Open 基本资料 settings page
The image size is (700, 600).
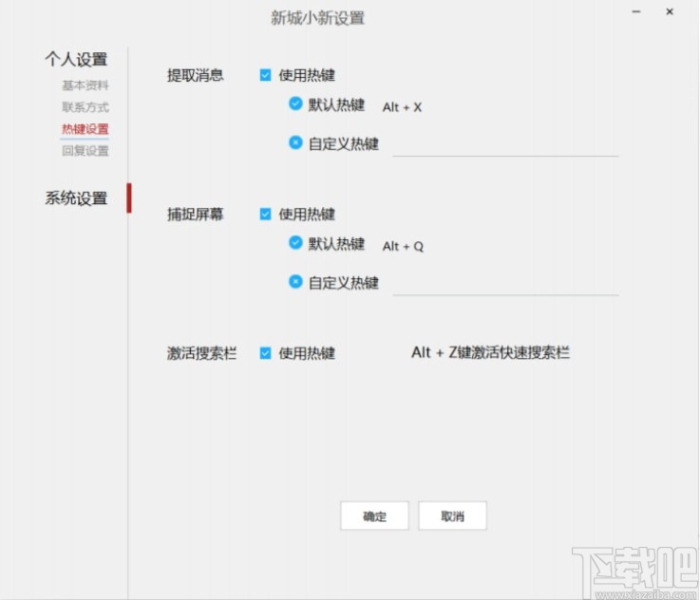coord(85,85)
